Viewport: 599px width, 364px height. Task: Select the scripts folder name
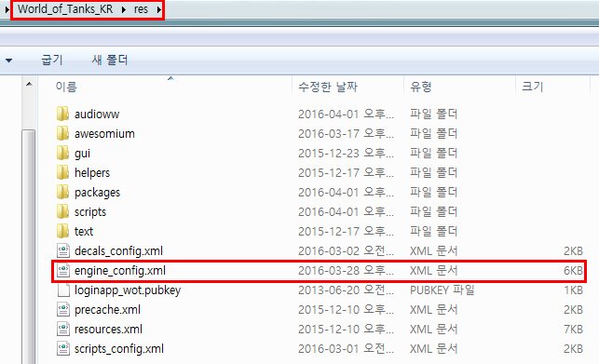pos(90,212)
